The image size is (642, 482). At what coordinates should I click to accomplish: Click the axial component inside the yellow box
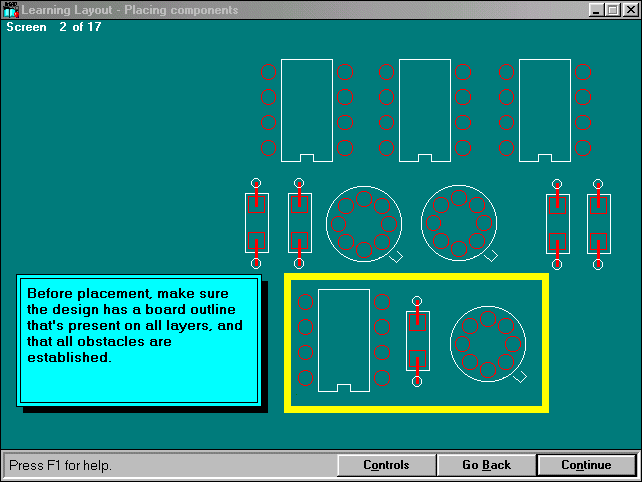417,340
